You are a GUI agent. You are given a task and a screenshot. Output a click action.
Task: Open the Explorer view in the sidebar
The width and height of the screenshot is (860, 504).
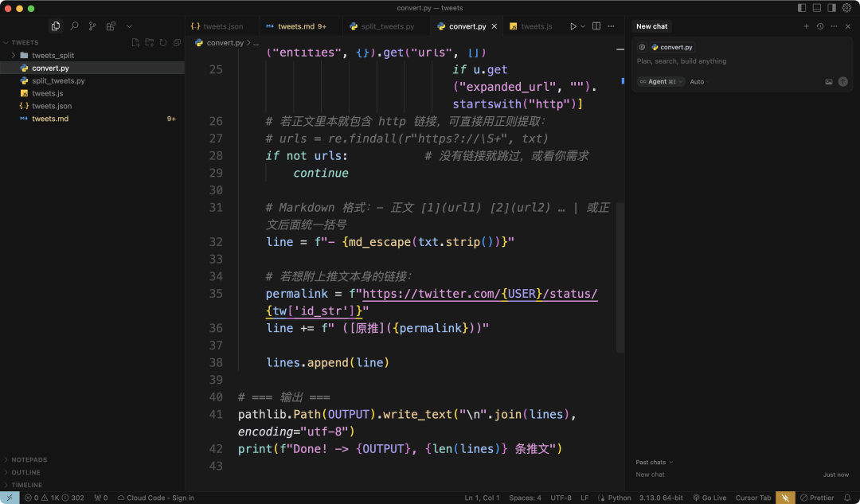pyautogui.click(x=56, y=26)
